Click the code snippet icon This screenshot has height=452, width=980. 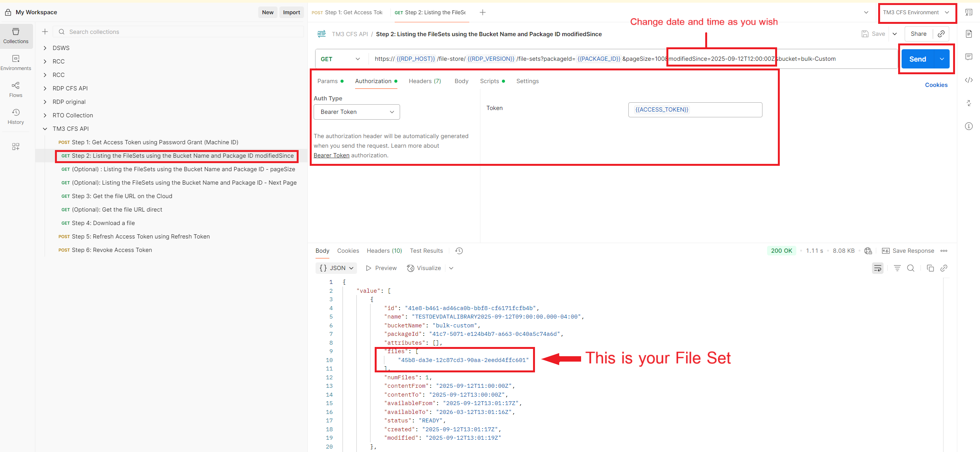click(x=968, y=80)
